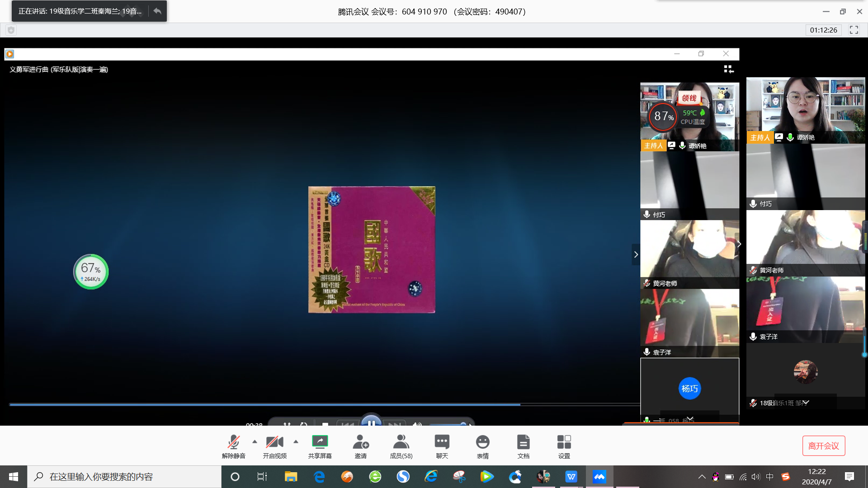Viewport: 868px width, 488px height.
Task: Open audio options arrow beside 解除静音
Action: (x=255, y=441)
